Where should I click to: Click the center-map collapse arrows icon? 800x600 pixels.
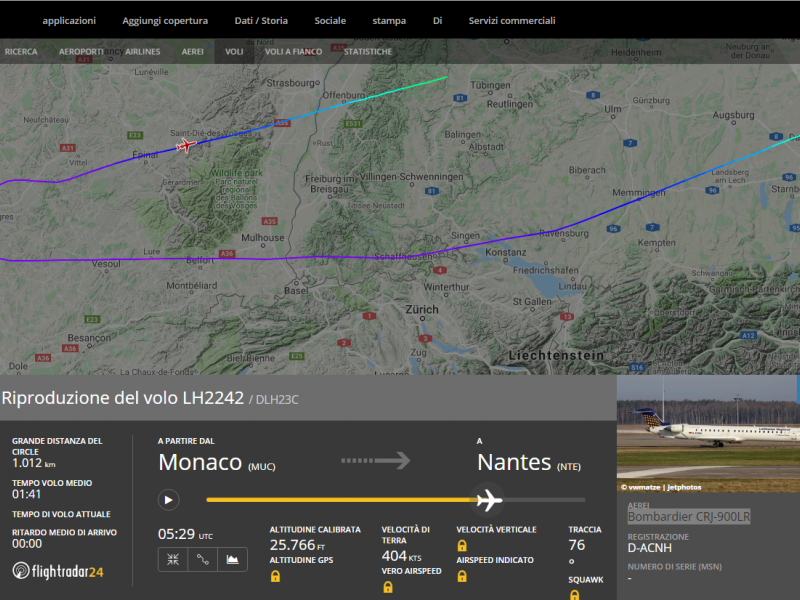173,560
